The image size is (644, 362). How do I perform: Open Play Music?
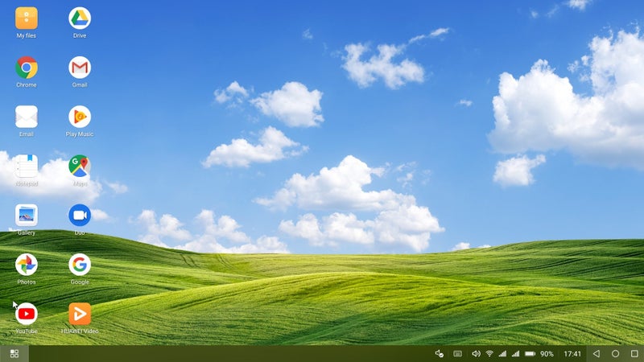(79, 117)
